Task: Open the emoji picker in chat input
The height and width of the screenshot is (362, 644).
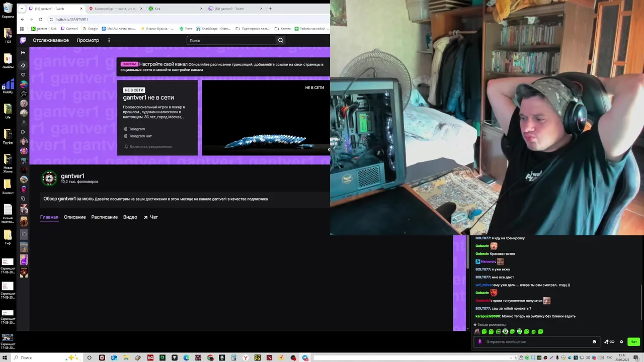Action: tap(594, 342)
